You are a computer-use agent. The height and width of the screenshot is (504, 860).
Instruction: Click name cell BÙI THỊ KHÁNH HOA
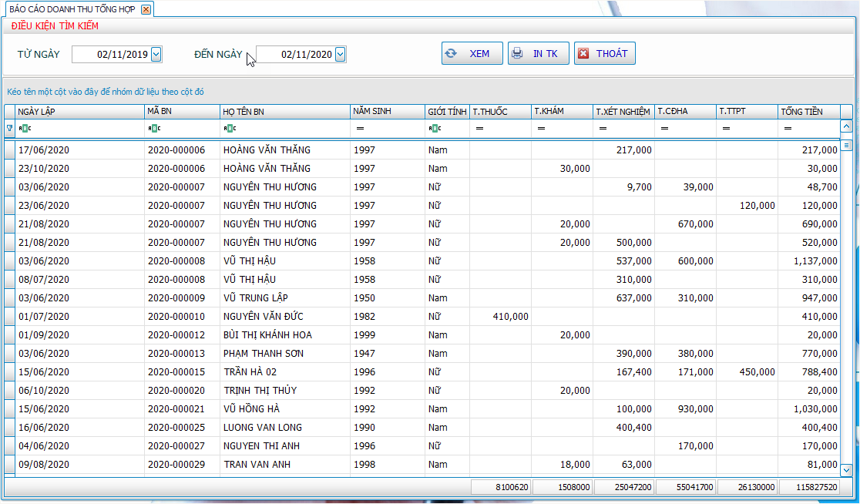coord(285,335)
